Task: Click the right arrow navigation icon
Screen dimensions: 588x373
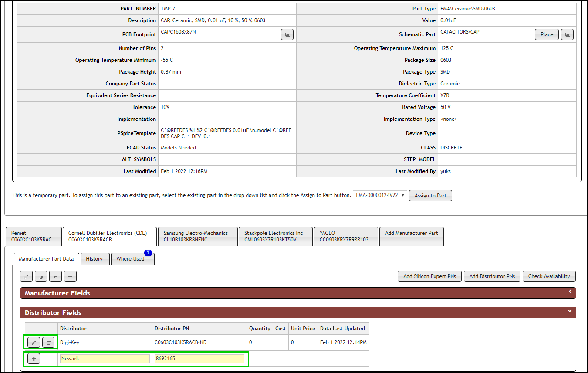Action: coord(70,276)
